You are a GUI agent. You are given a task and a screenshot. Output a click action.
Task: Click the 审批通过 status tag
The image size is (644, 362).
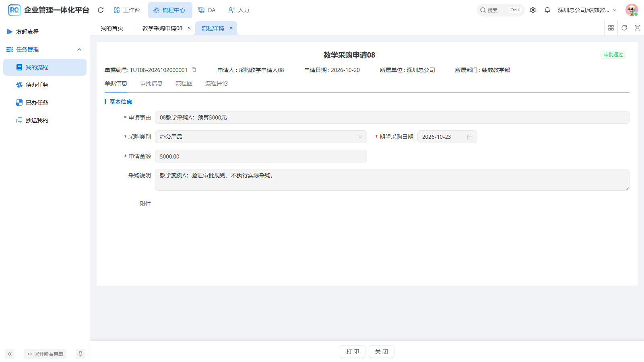tap(613, 55)
